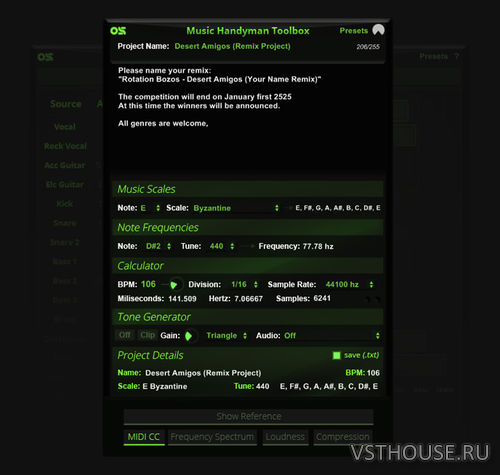Image resolution: width=500 pixels, height=475 pixels.
Task: Click the Music Scales section header
Action: pos(248,189)
